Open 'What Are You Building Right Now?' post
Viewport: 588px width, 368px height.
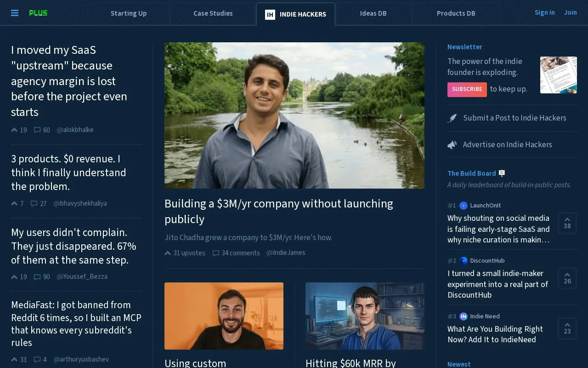pos(495,334)
